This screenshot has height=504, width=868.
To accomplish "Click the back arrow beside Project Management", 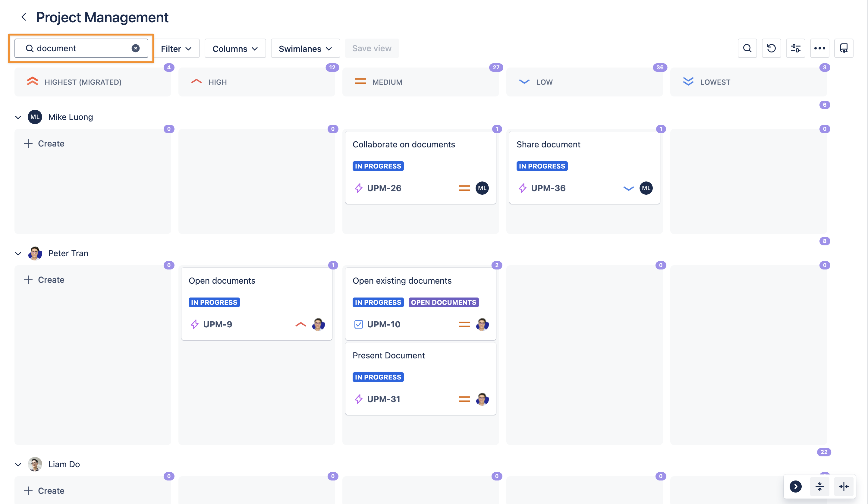I will [x=24, y=17].
